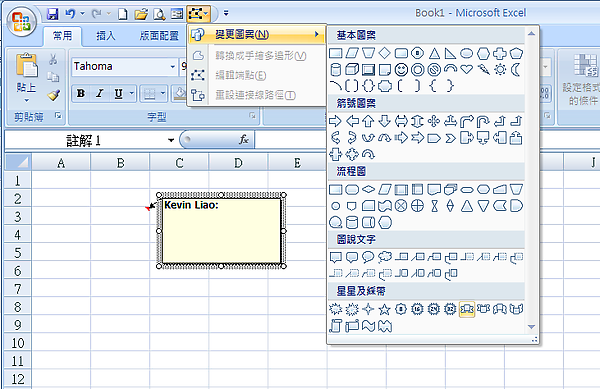
Task: Create a new blank workbook
Action: pos(123,14)
